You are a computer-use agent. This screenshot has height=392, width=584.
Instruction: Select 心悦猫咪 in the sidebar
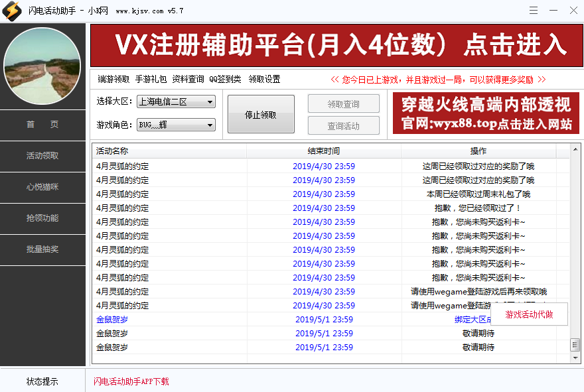pos(42,188)
